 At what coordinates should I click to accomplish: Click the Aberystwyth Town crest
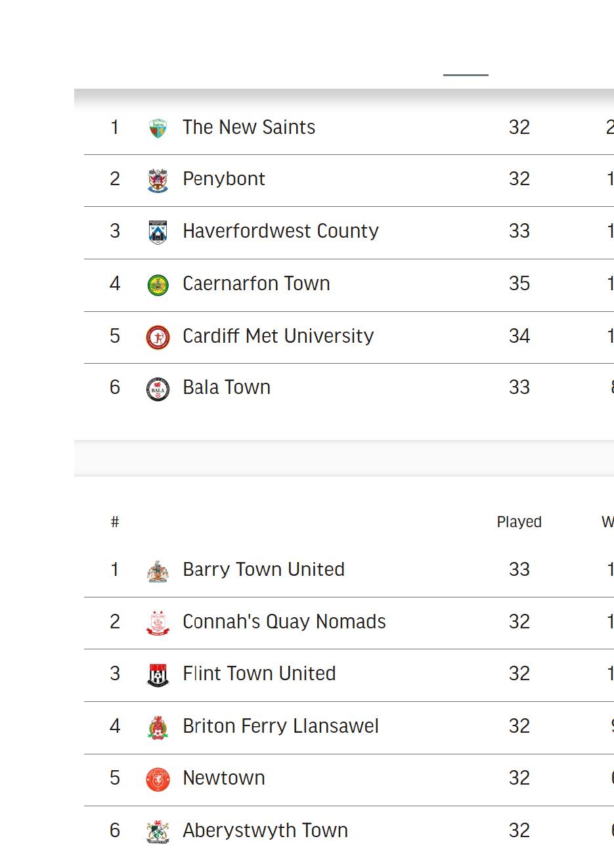[x=158, y=831]
